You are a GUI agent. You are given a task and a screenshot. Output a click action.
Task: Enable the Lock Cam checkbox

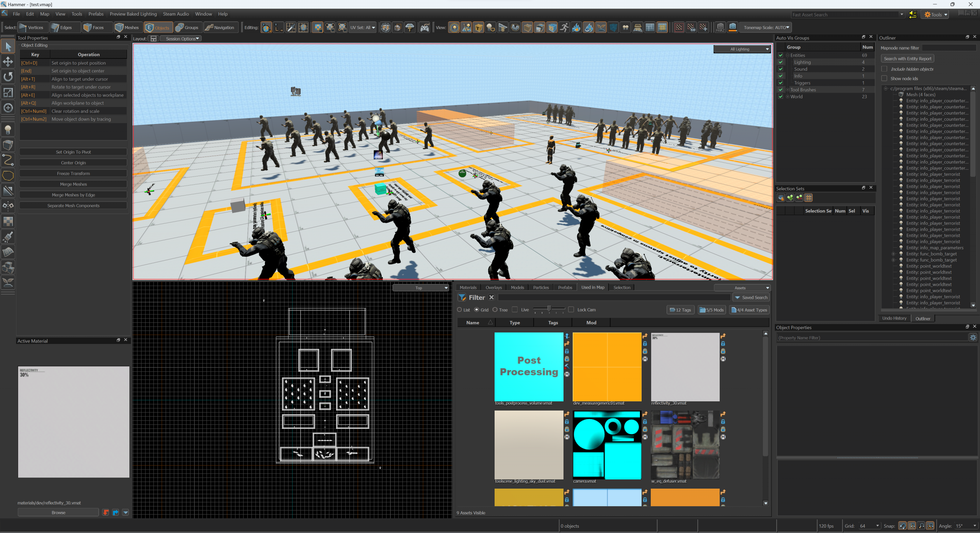click(571, 310)
